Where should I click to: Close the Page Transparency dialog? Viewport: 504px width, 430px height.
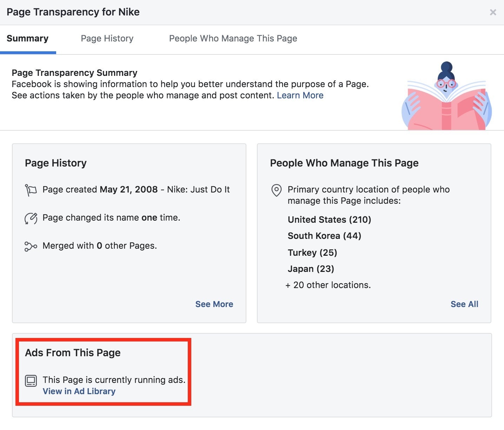pyautogui.click(x=493, y=12)
